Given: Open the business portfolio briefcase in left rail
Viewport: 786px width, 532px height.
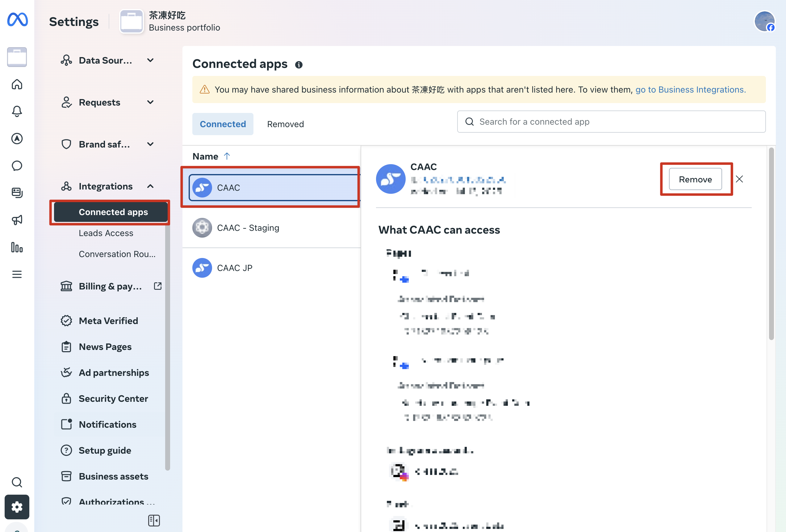Looking at the screenshot, I should (17, 57).
